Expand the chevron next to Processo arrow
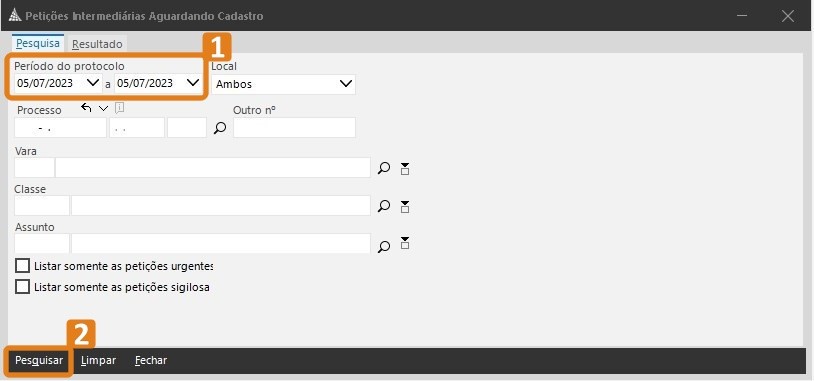Screen dimensions: 814x381 (x=103, y=108)
